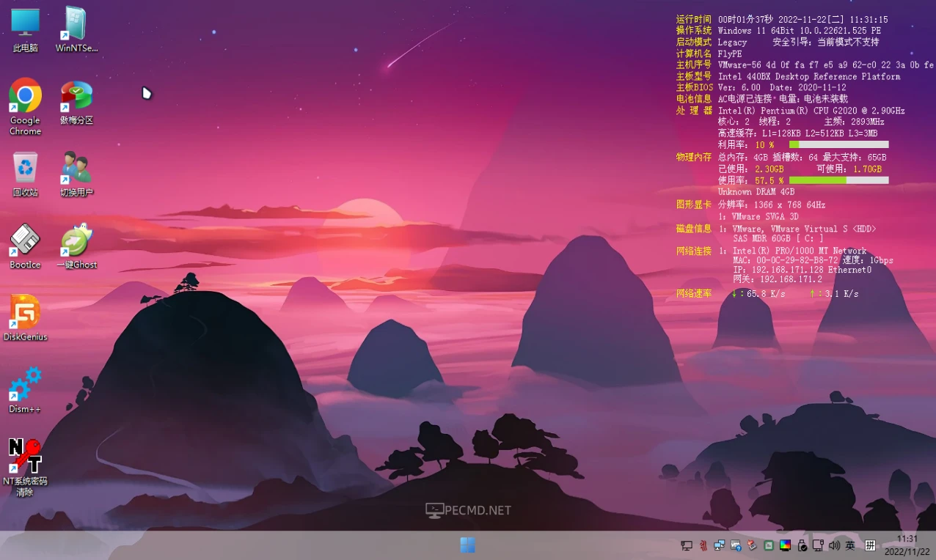
Task: Click the 网络速率 label text
Action: [694, 293]
